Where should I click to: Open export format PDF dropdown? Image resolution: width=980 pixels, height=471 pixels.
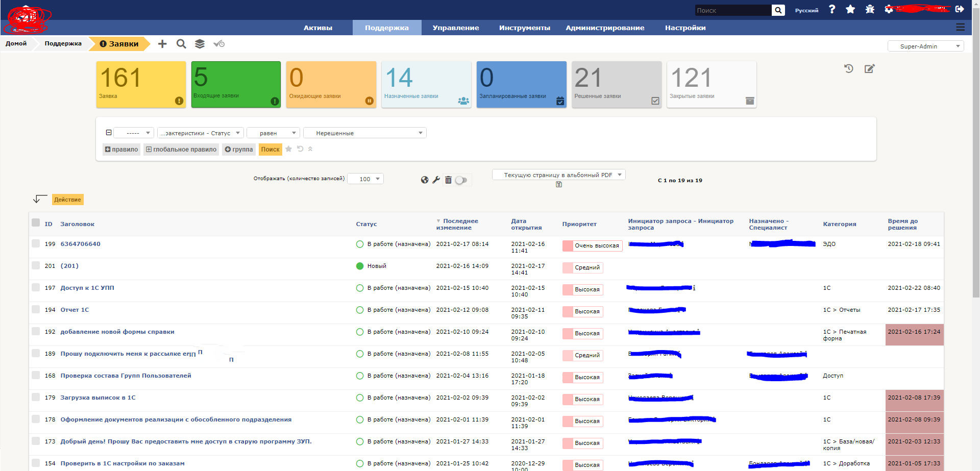(558, 175)
